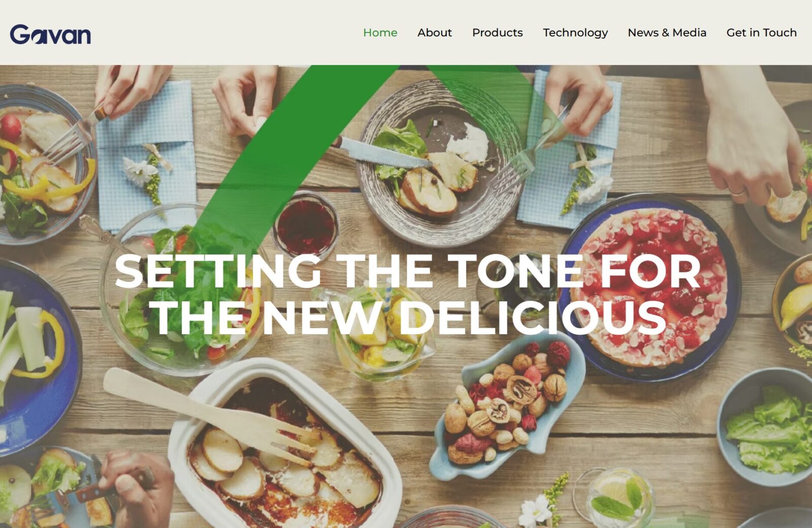This screenshot has height=528, width=812.
Task: Select Technology in the navigation bar
Action: [x=575, y=33]
